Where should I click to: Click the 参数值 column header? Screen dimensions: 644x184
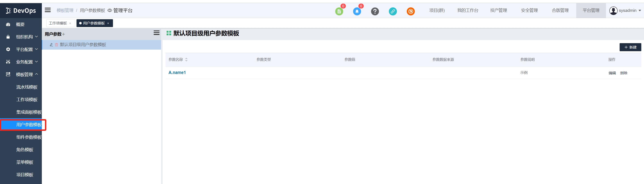[x=350, y=59]
